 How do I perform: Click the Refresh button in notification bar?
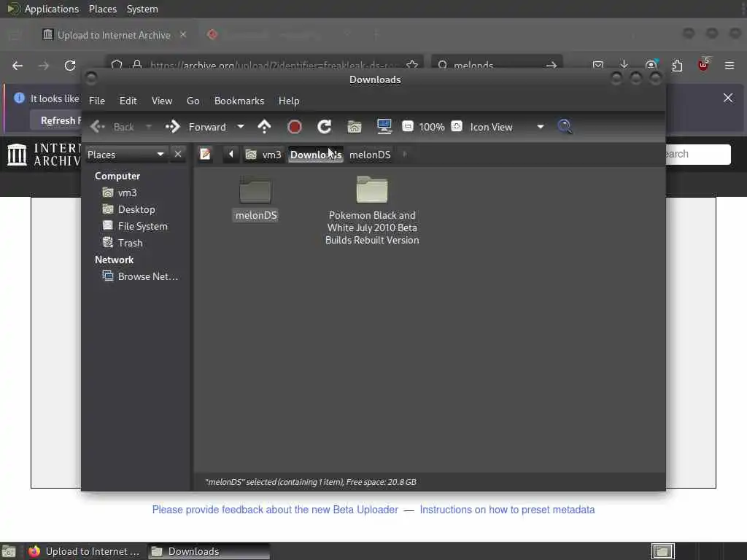[56, 120]
